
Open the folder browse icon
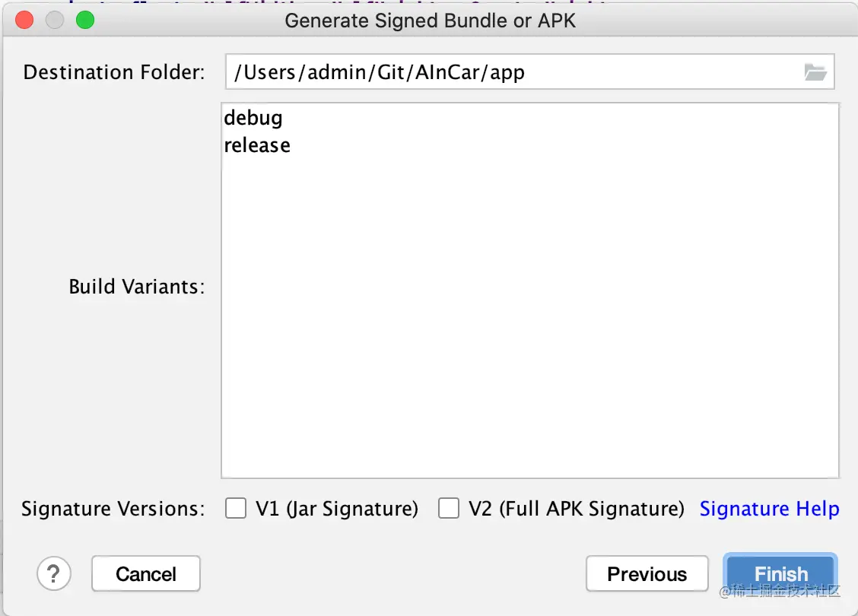[x=815, y=72]
